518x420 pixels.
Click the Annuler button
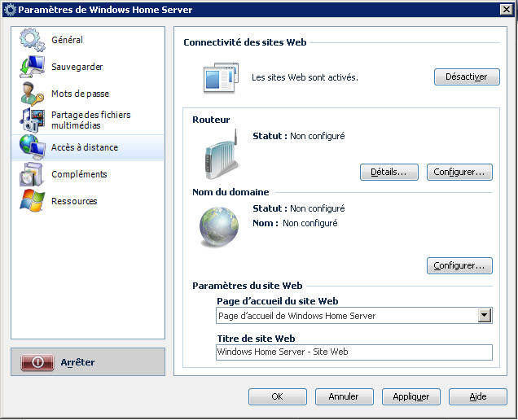[345, 396]
